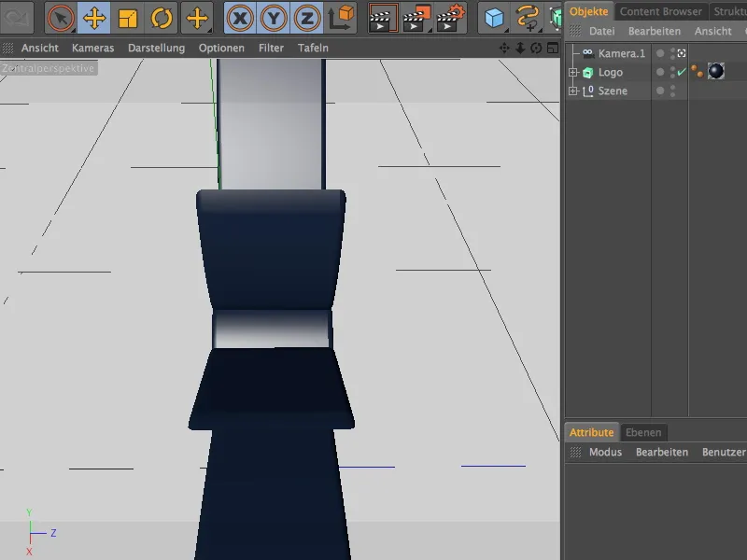Select the Szene null object

click(x=613, y=91)
